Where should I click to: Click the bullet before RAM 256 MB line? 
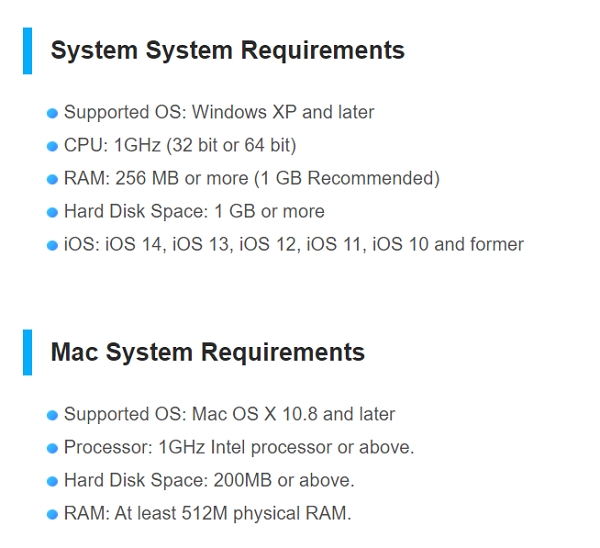52,179
